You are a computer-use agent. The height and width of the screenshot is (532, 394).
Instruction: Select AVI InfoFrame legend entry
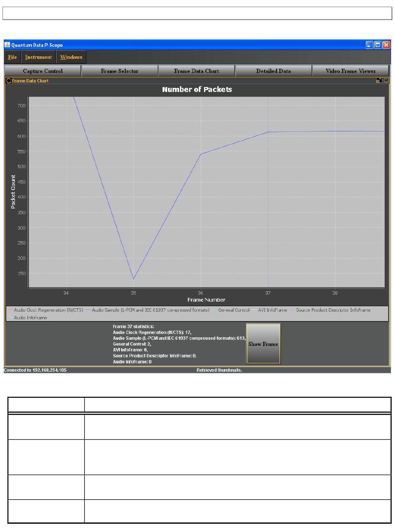tap(269, 310)
